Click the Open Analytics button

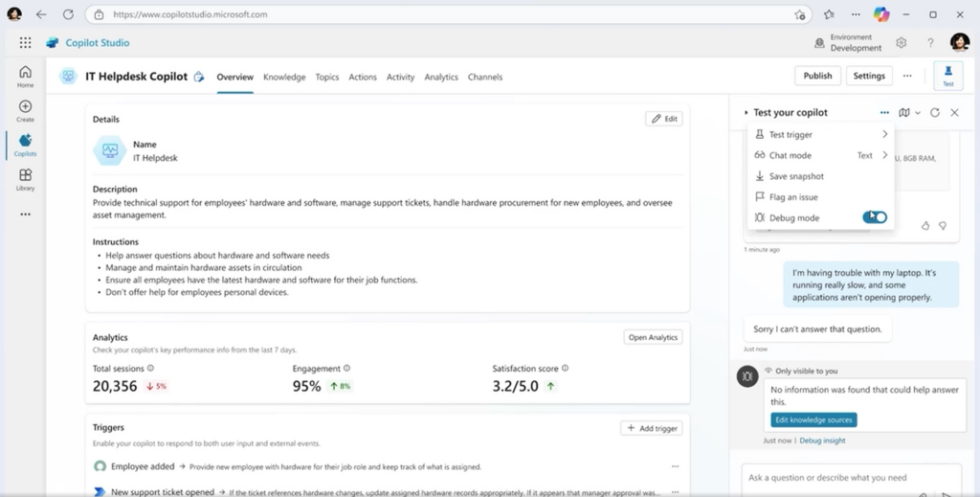653,337
